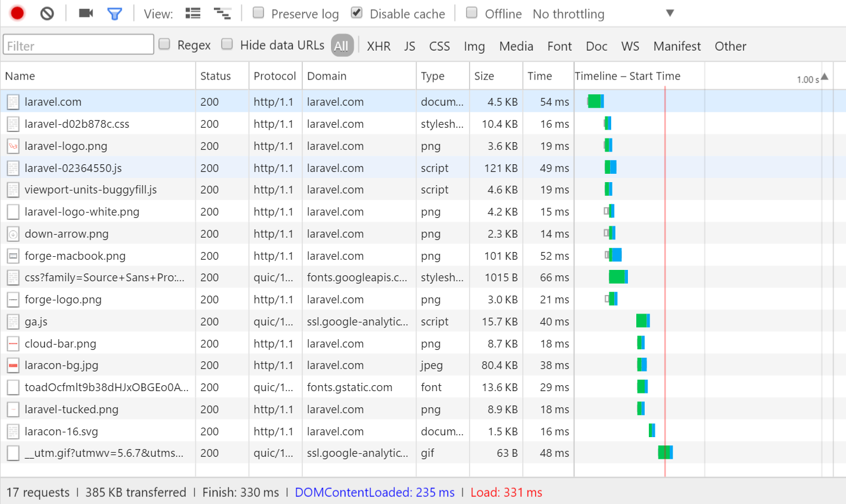
Task: Select the All filter type
Action: pyautogui.click(x=342, y=46)
